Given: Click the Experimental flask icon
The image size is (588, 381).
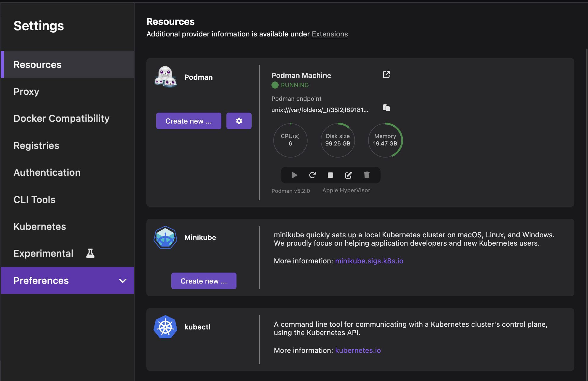Looking at the screenshot, I should 90,253.
